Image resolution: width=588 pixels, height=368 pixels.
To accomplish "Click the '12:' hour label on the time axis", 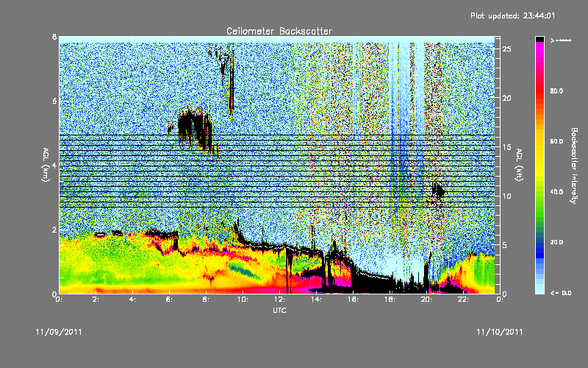I will point(279,300).
